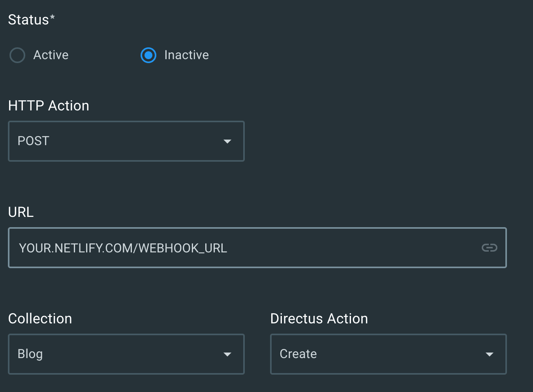
Task: Select the Active status radio button
Action: coord(17,55)
